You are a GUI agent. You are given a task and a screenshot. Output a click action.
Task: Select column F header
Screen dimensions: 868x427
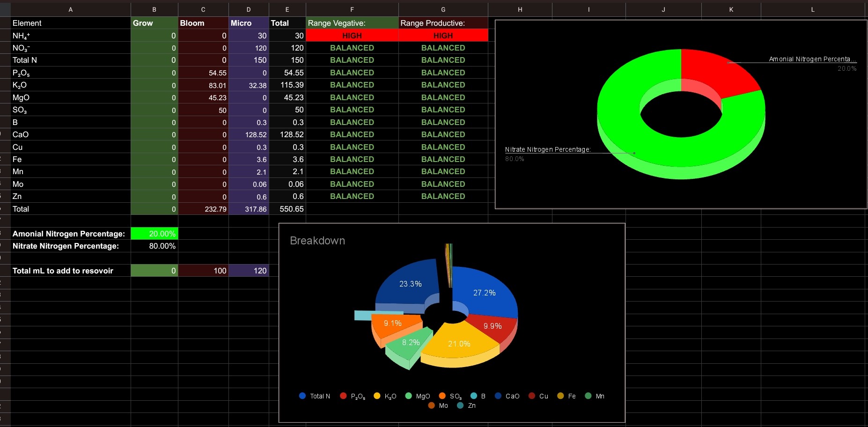pyautogui.click(x=352, y=9)
